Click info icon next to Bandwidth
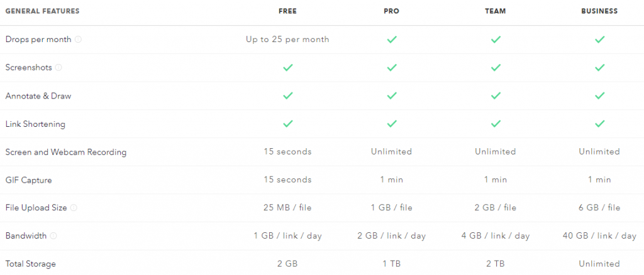 pyautogui.click(x=53, y=236)
